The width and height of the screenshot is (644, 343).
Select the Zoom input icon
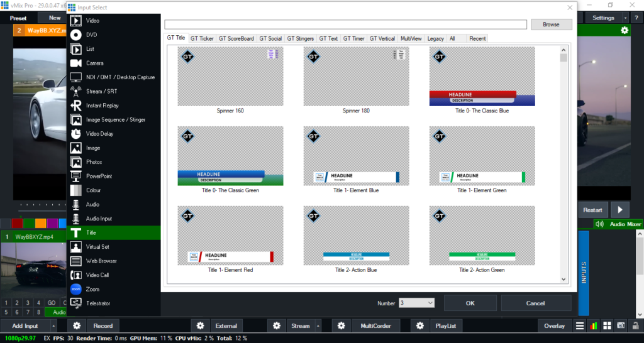pyautogui.click(x=75, y=289)
